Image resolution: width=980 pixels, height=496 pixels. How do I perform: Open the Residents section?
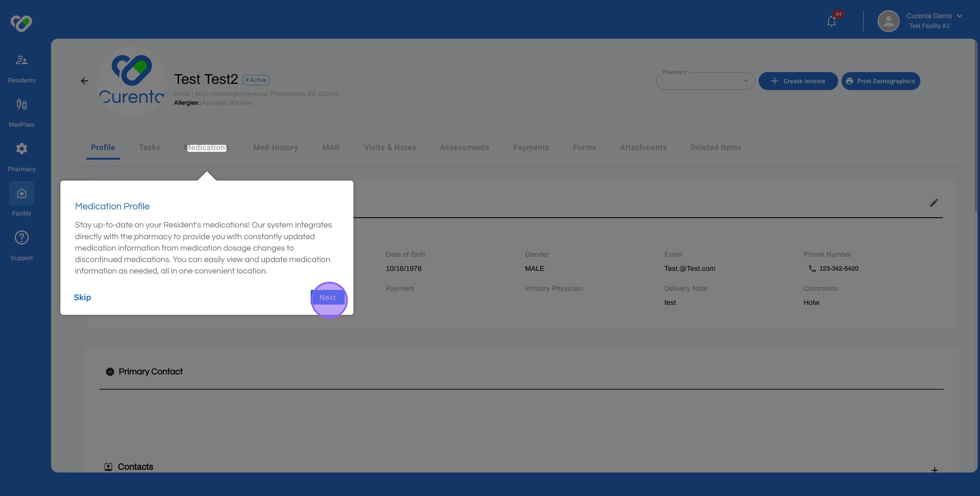tap(22, 68)
